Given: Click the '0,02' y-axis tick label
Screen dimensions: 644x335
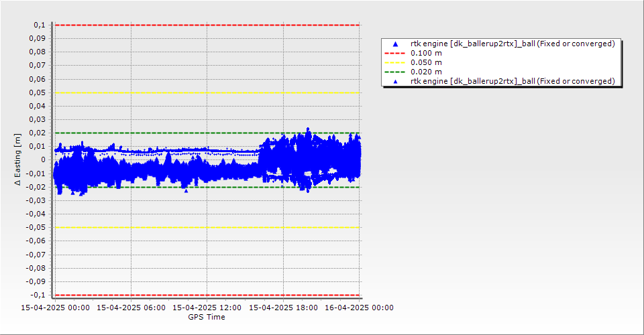Looking at the screenshot, I should pyautogui.click(x=38, y=133).
